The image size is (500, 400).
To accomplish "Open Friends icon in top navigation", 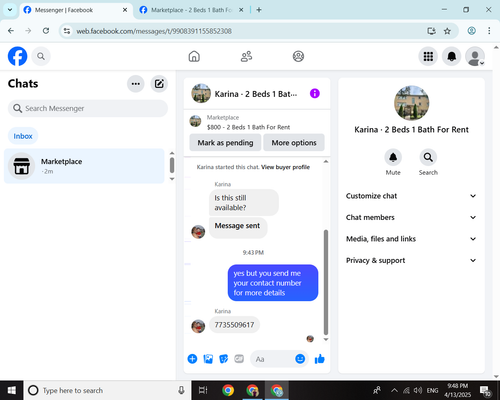I will (x=246, y=56).
